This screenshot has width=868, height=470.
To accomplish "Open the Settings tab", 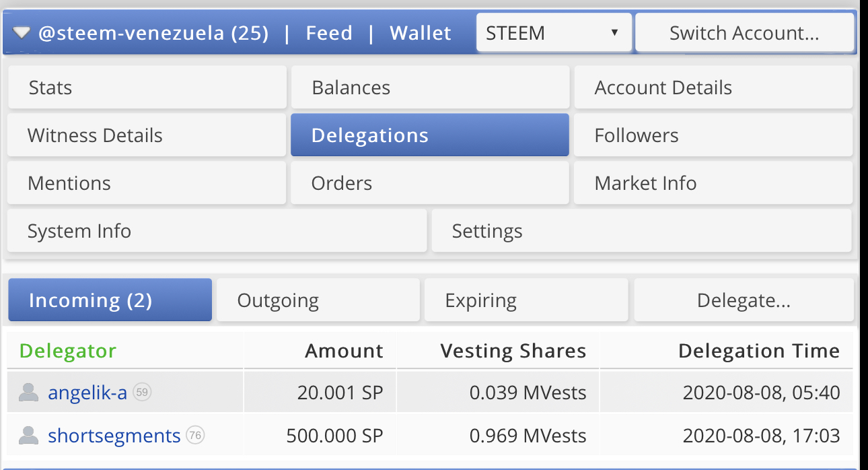I will coord(641,231).
